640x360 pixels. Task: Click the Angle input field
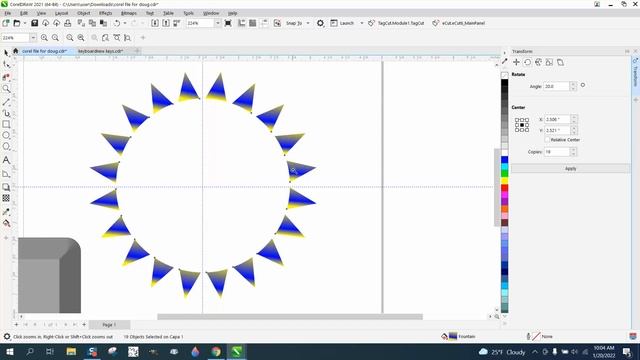tap(557, 87)
